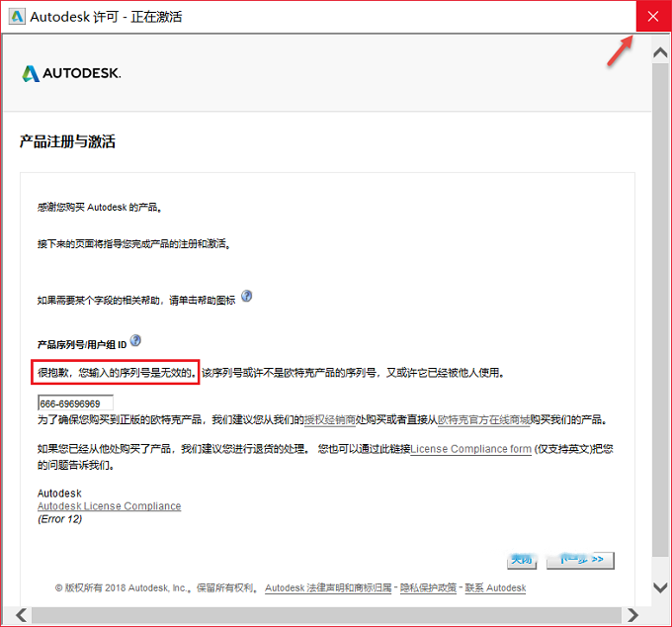Click the vertical scrollbar up arrow
Viewport: 672px width, 627px height.
[x=660, y=52]
